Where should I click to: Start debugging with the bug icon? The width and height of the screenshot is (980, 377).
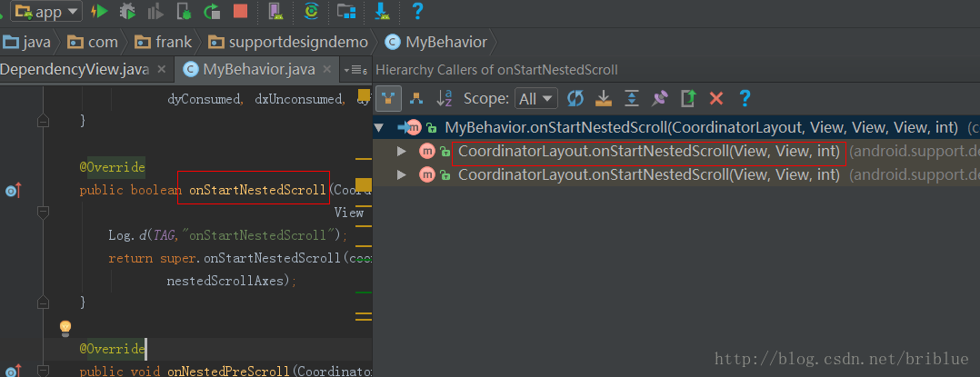(127, 11)
